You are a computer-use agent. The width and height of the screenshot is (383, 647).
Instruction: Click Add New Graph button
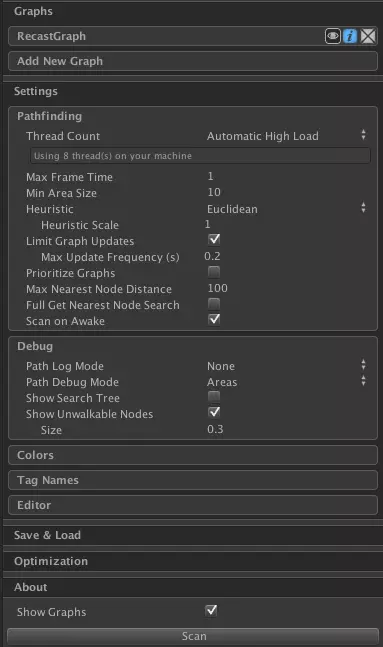pos(193,61)
